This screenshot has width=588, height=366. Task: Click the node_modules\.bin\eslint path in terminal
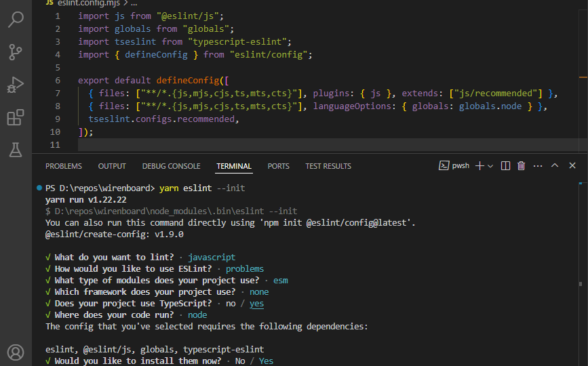pos(159,211)
